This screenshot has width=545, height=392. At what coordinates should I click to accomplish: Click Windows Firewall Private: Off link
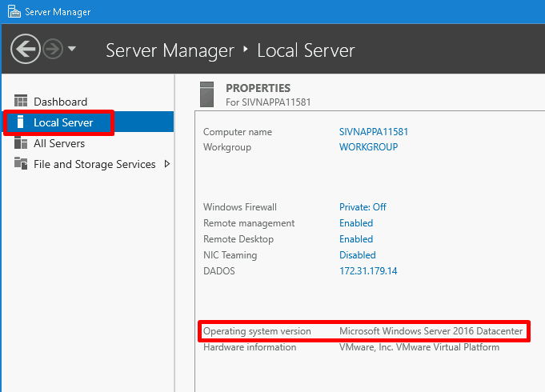(x=363, y=207)
